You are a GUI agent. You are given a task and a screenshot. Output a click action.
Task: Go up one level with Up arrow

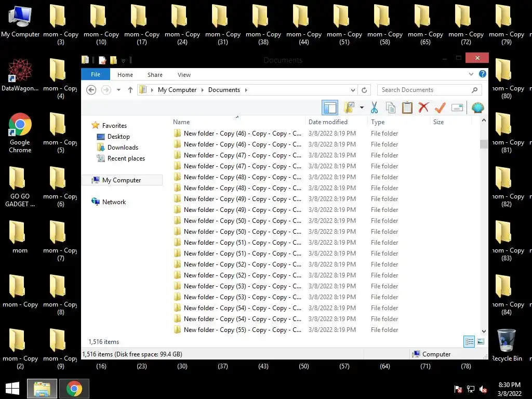point(130,90)
